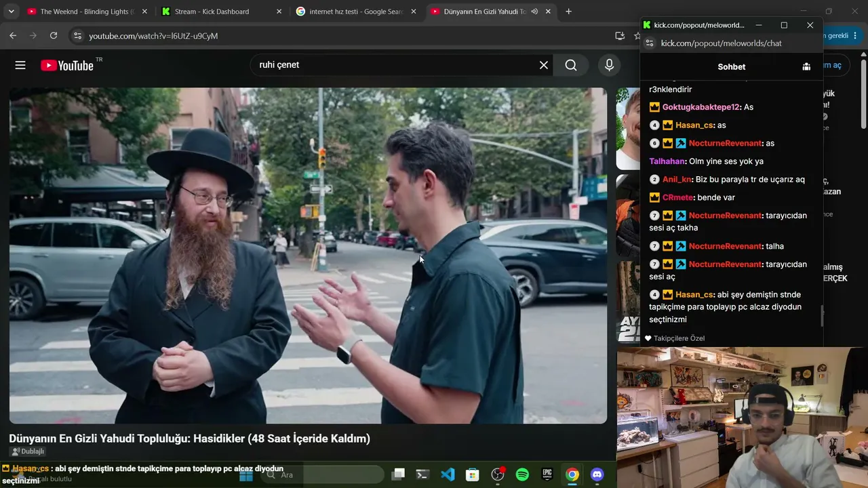Viewport: 868px width, 488px height.
Task: Open NocturneRevenant's username on the 'talha' message
Action: point(725,246)
